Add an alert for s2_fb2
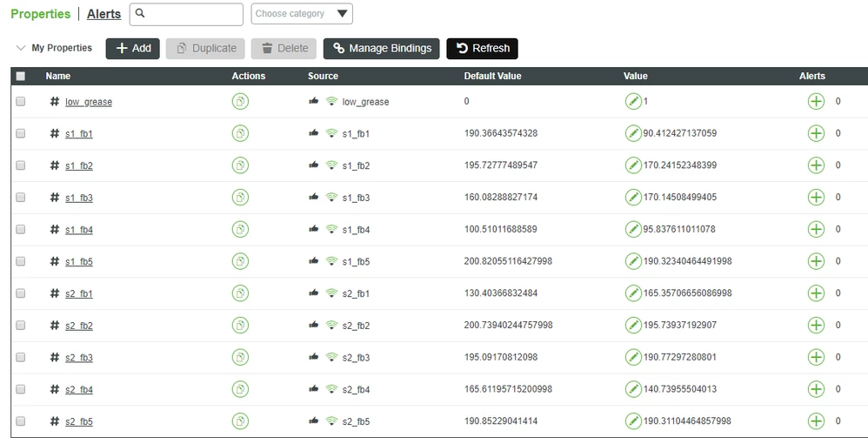868x444 pixels. click(817, 326)
